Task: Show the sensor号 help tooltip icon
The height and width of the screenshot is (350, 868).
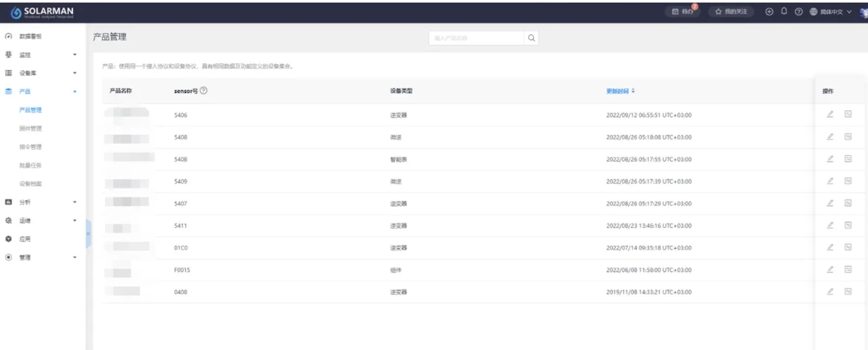Action: click(x=204, y=90)
